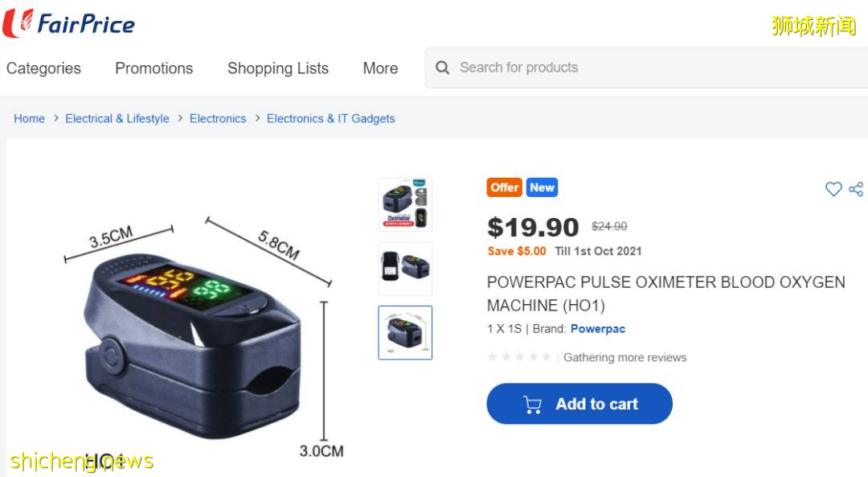
Task: Click the FairPrice logo
Action: coord(69,23)
